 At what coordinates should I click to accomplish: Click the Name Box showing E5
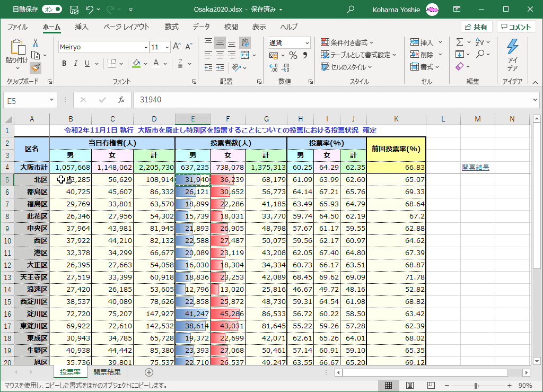(25, 100)
